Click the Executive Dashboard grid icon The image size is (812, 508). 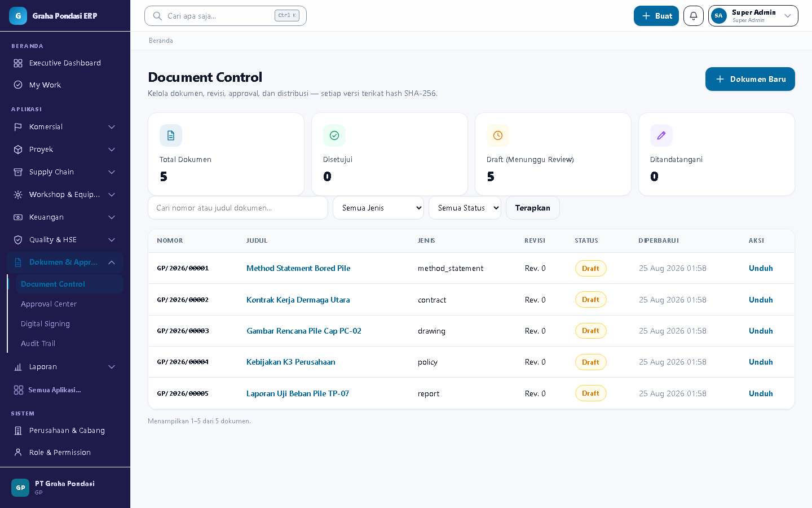pos(18,63)
